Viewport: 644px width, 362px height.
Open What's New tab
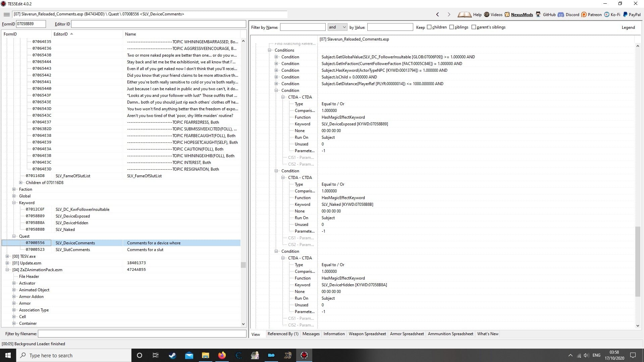pyautogui.click(x=488, y=334)
